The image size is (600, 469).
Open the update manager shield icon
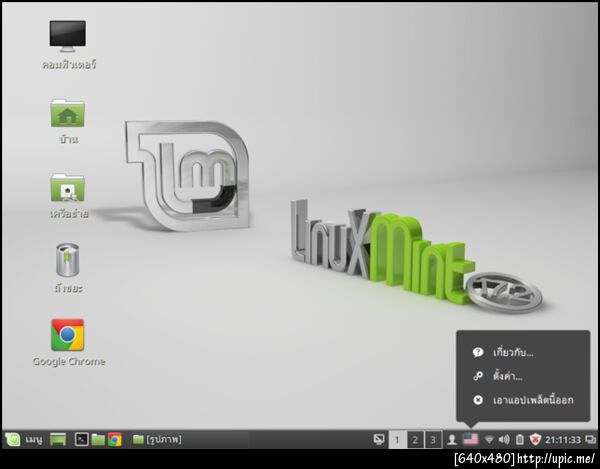pos(535,440)
